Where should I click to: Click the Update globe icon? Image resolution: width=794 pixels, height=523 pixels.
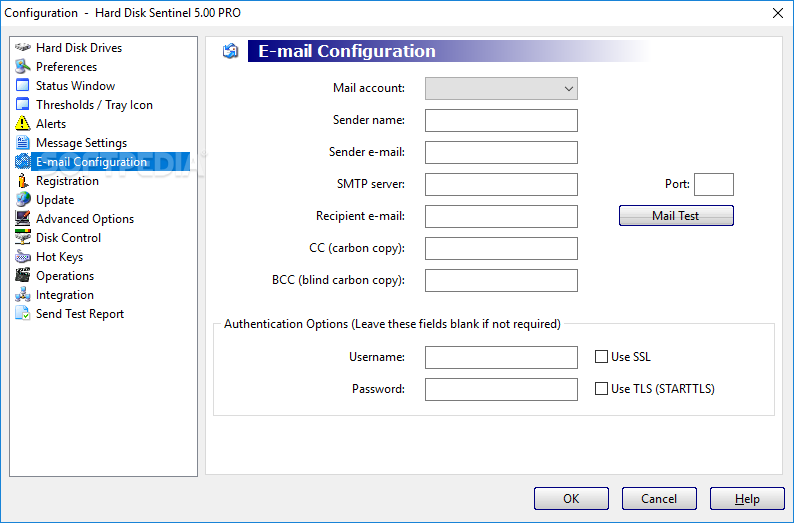pos(23,199)
